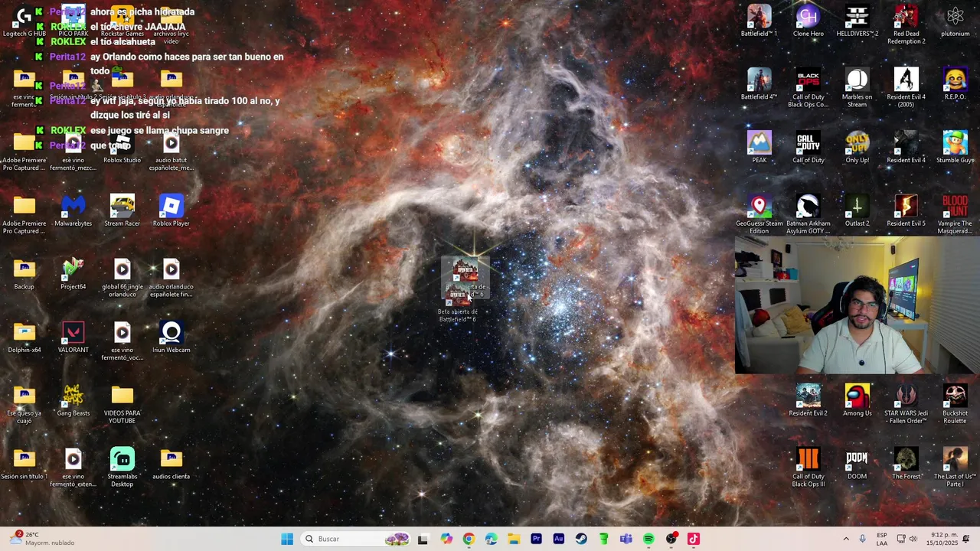Click the Buscar taskbar search box
This screenshot has height=551, width=980.
(x=356, y=539)
